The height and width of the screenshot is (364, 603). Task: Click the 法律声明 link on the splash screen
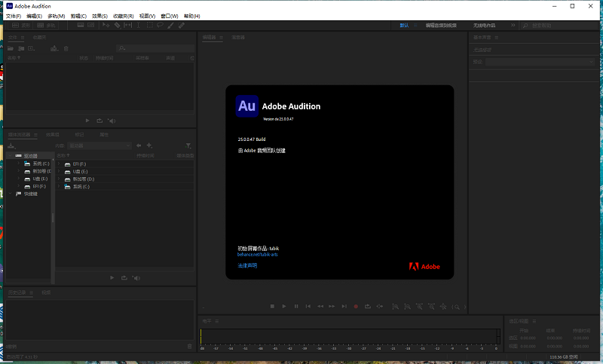click(x=247, y=265)
